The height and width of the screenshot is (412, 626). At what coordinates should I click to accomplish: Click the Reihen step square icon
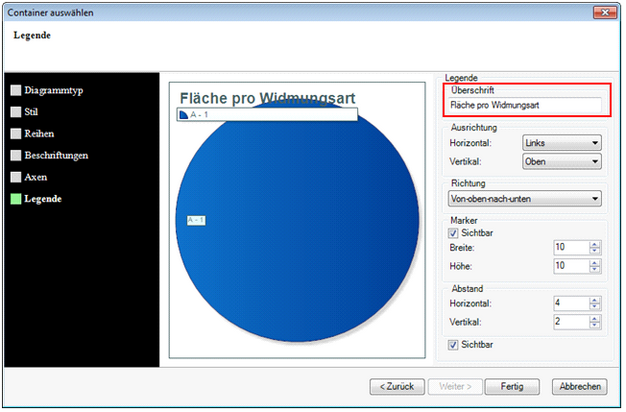pos(16,133)
